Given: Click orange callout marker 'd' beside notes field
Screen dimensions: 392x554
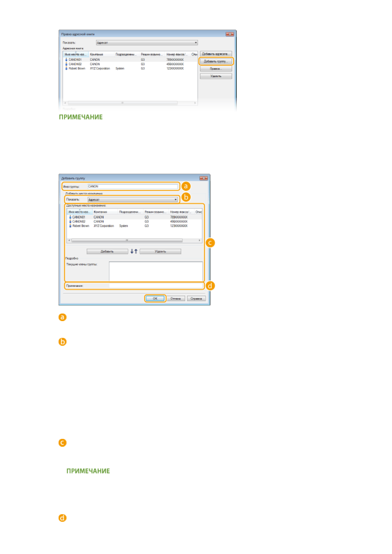Looking at the screenshot, I should (210, 286).
